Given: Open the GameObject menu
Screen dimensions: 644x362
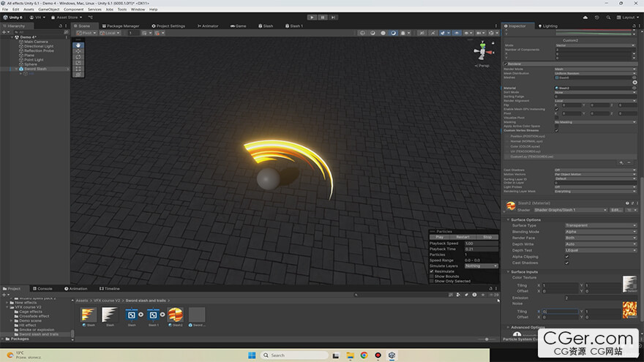Looking at the screenshot, I should pyautogui.click(x=48, y=10).
